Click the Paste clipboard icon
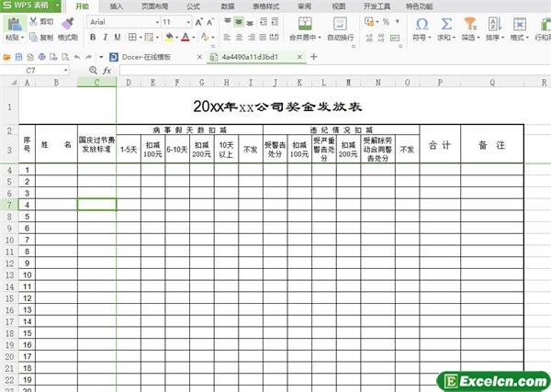This screenshot has width=551, height=392. pyautogui.click(x=14, y=24)
